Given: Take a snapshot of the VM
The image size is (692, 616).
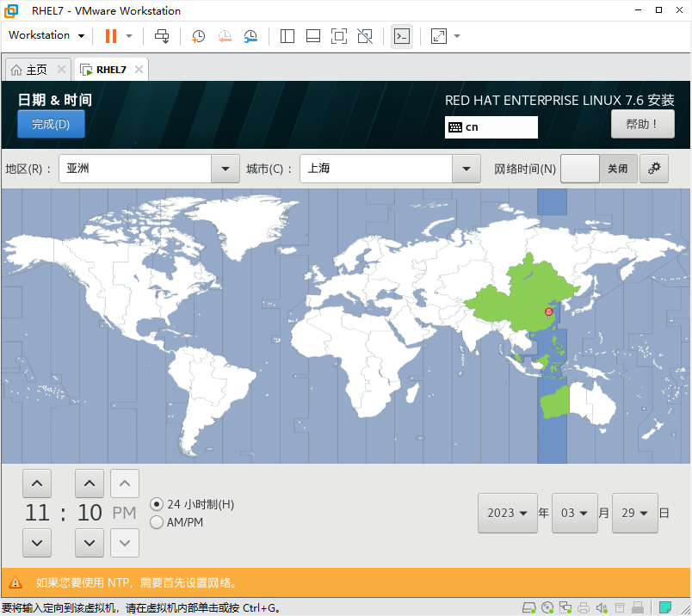Looking at the screenshot, I should point(198,36).
